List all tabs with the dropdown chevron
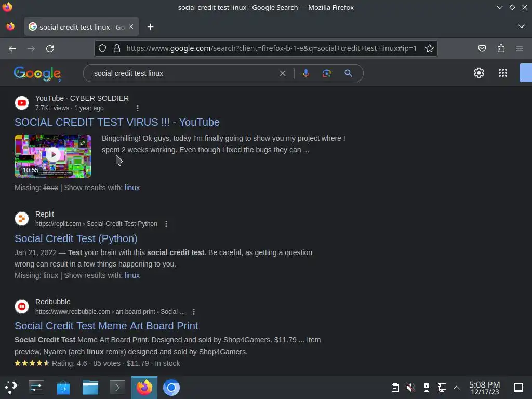This screenshot has height=399, width=532. 522,26
